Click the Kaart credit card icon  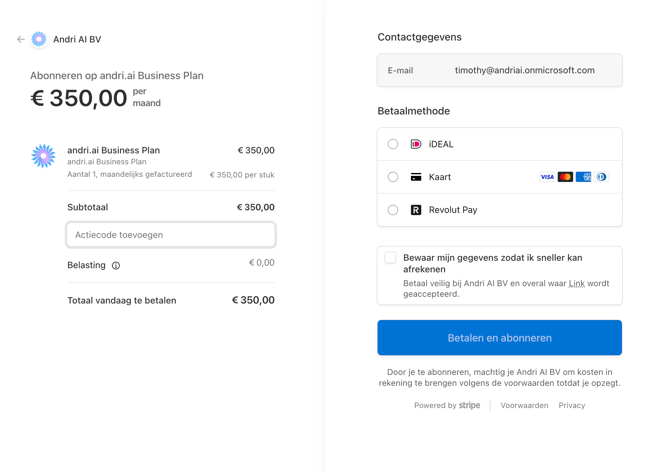point(416,177)
